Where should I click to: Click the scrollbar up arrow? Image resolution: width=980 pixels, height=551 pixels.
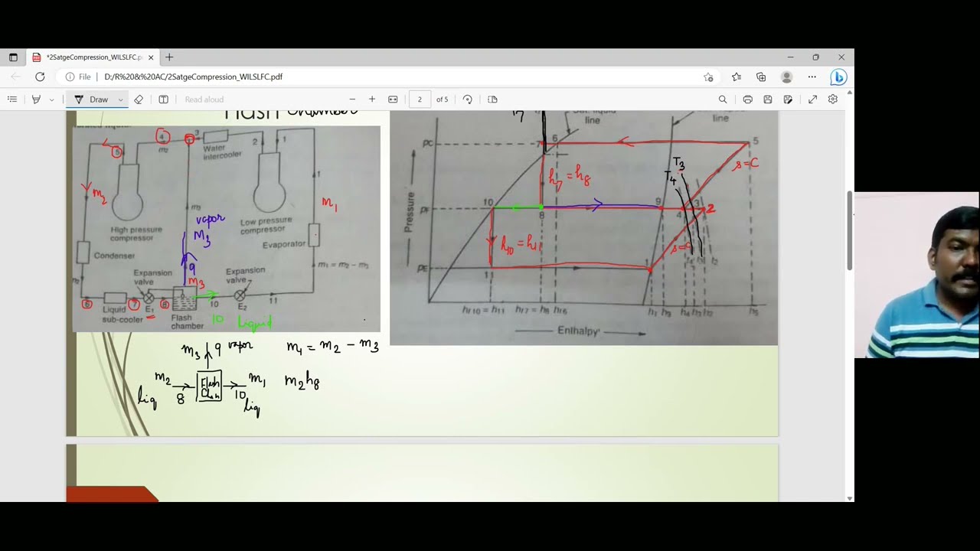(850, 92)
